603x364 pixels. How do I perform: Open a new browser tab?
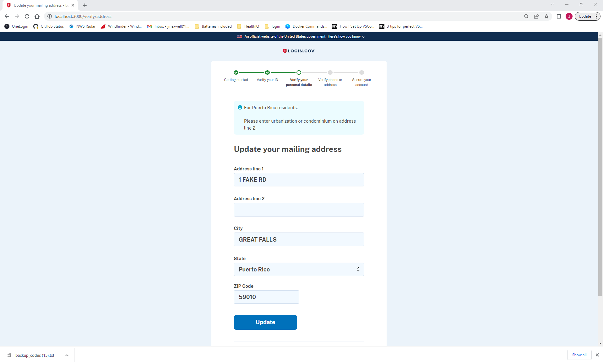click(85, 5)
